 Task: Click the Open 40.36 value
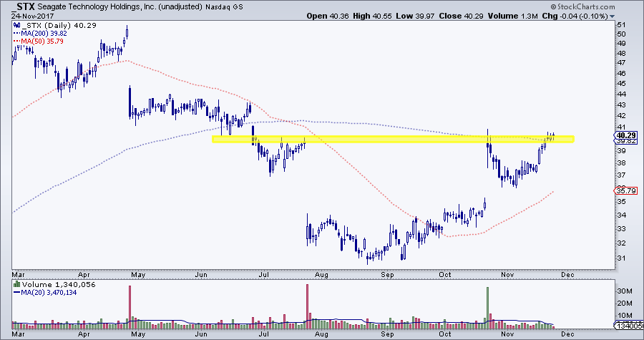click(328, 16)
